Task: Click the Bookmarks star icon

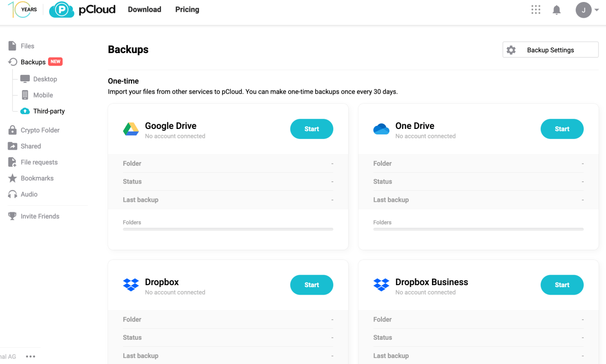Action: pos(12,178)
